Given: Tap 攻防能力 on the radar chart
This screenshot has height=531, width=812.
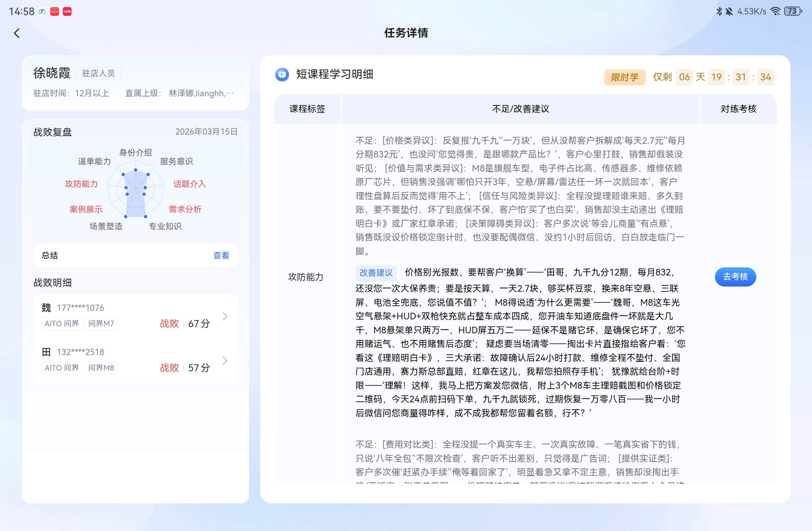Looking at the screenshot, I should [x=82, y=184].
